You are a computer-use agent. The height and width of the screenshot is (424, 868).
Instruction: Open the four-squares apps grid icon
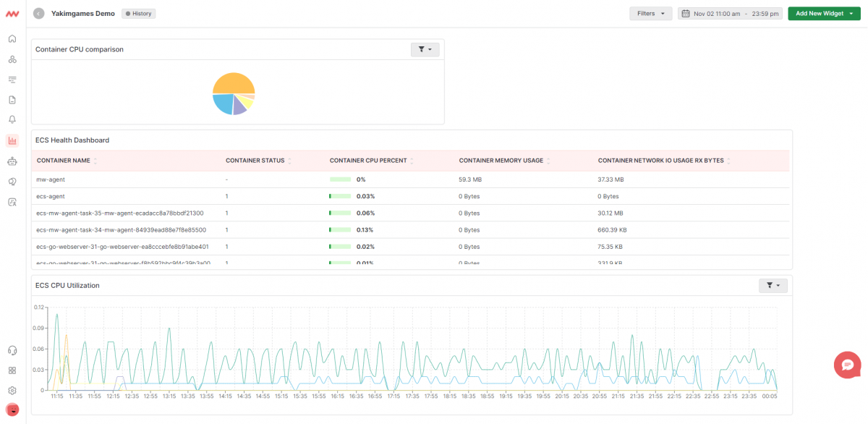click(12, 370)
